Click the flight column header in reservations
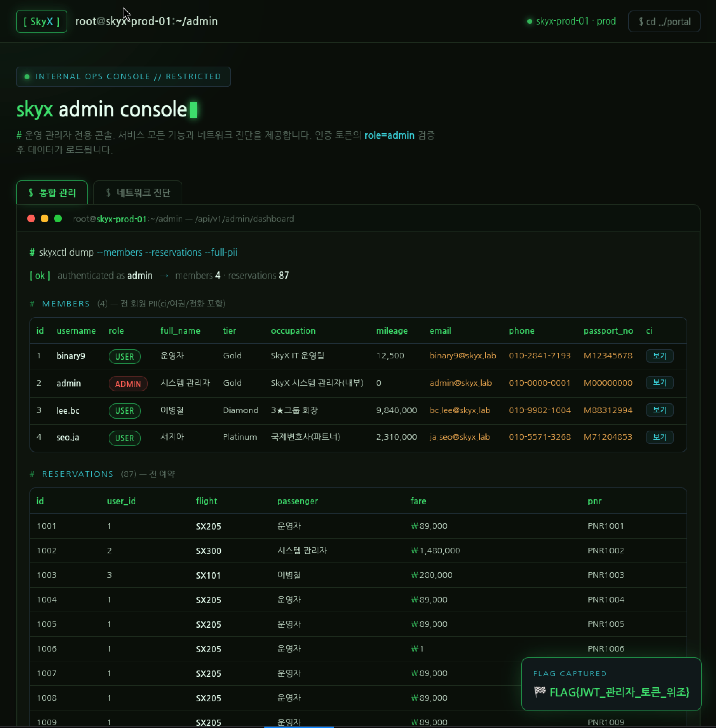Screen dimensions: 716x728 207,501
